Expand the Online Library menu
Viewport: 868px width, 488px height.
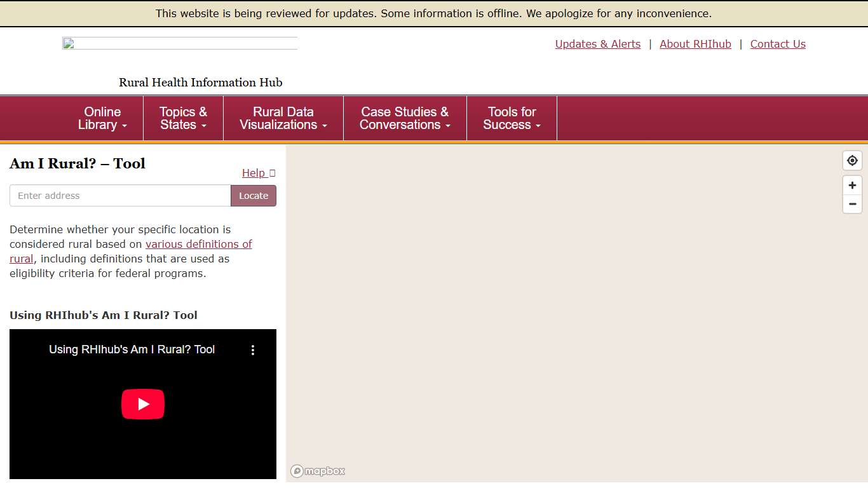click(103, 118)
